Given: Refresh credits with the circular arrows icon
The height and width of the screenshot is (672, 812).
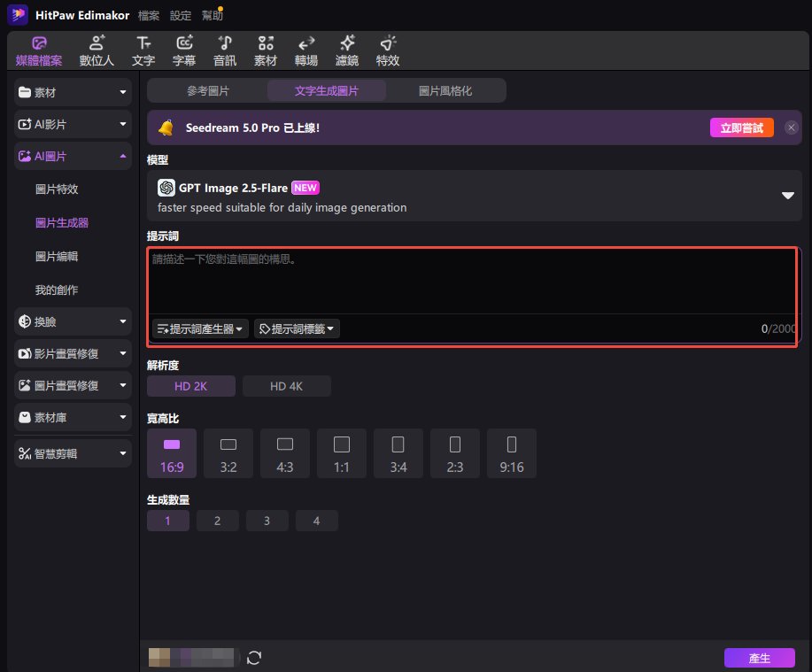Looking at the screenshot, I should [254, 658].
